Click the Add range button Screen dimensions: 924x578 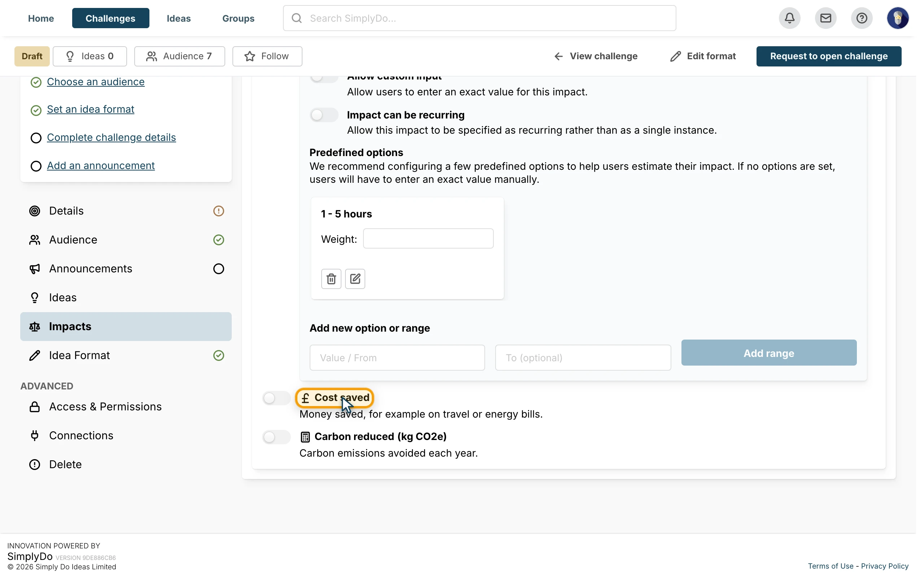pos(768,353)
